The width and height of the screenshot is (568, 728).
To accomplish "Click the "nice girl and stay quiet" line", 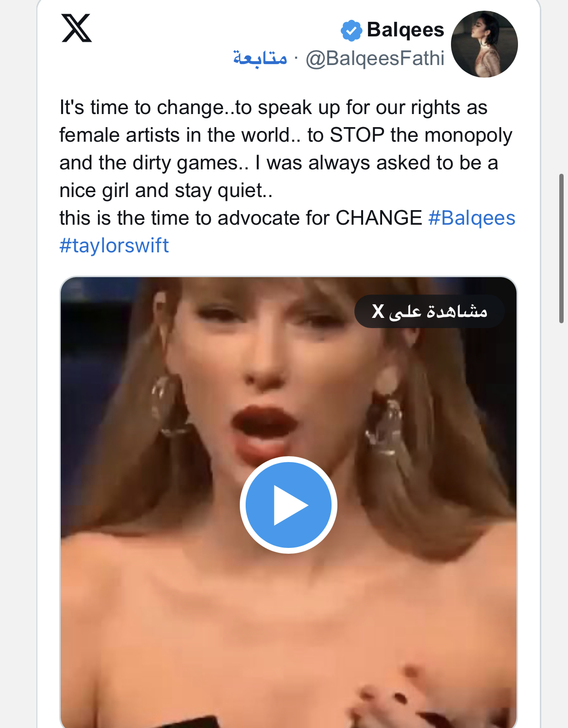I will coord(166,191).
